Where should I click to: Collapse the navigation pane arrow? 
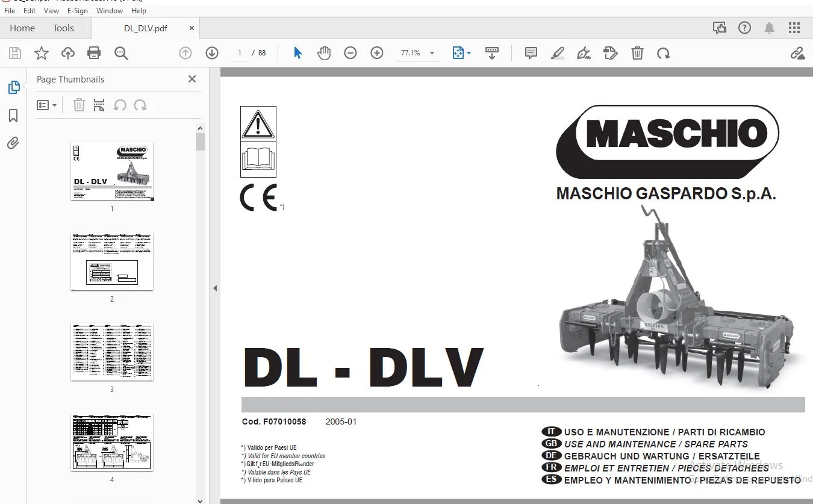pyautogui.click(x=215, y=288)
